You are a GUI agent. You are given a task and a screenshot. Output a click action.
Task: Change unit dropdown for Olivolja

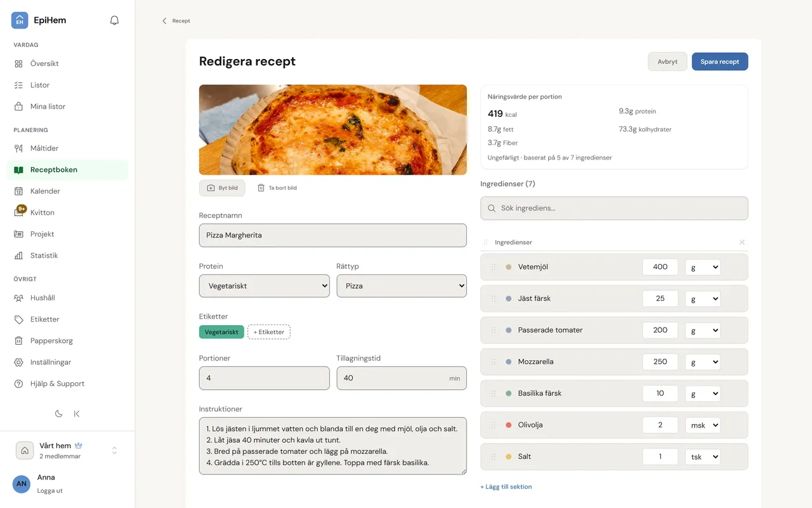(703, 425)
